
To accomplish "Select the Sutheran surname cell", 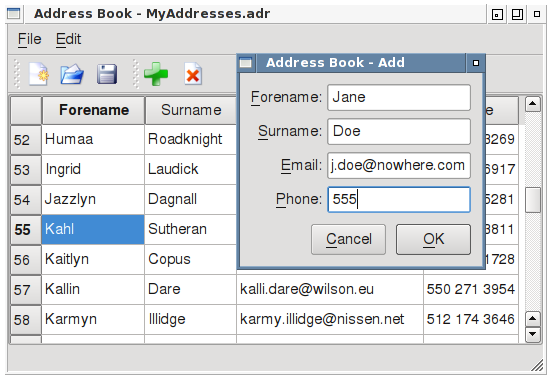I will (190, 229).
